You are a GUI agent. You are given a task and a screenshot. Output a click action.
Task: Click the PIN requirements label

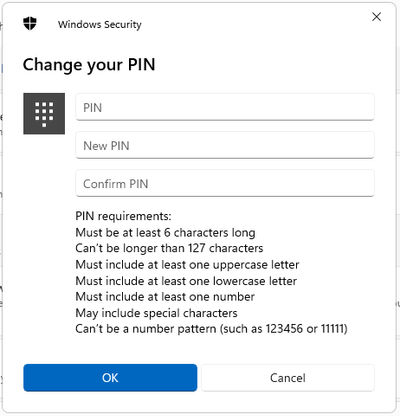[123, 216]
